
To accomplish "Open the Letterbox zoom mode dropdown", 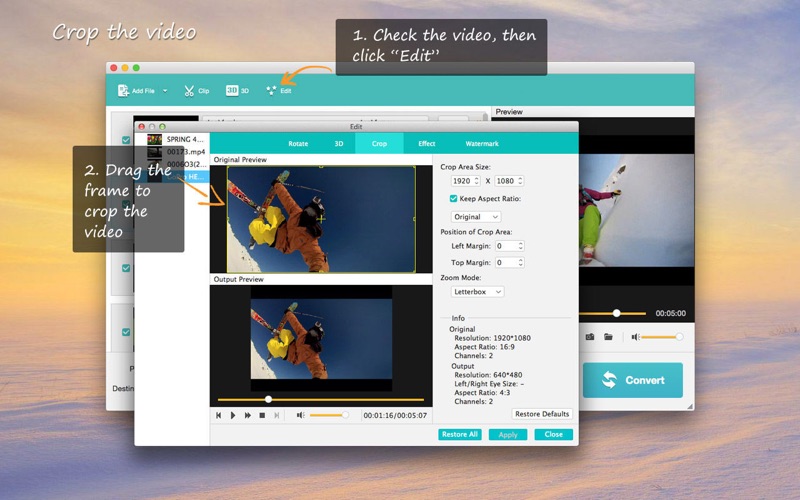I will [x=478, y=292].
